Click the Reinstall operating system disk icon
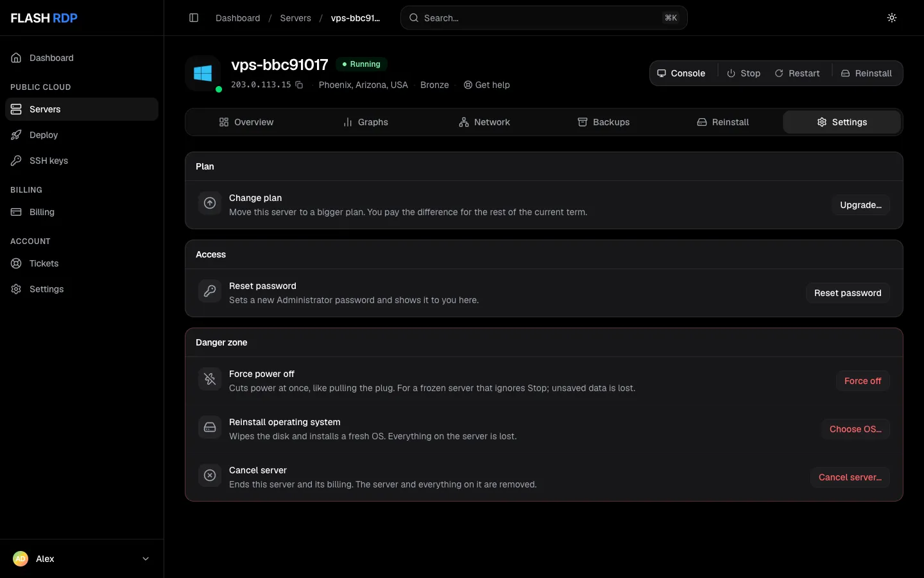The image size is (924, 578). tap(210, 427)
